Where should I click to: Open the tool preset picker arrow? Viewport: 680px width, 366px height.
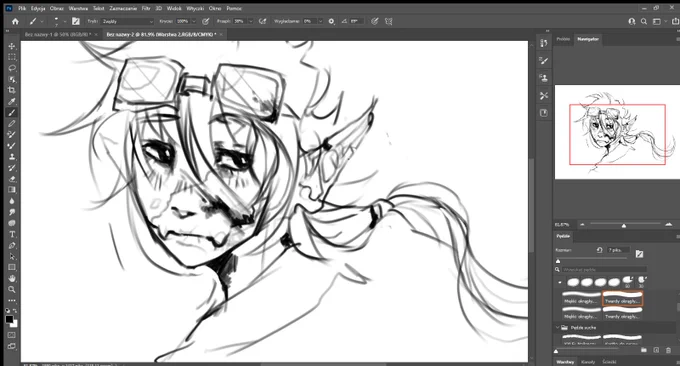[42, 22]
